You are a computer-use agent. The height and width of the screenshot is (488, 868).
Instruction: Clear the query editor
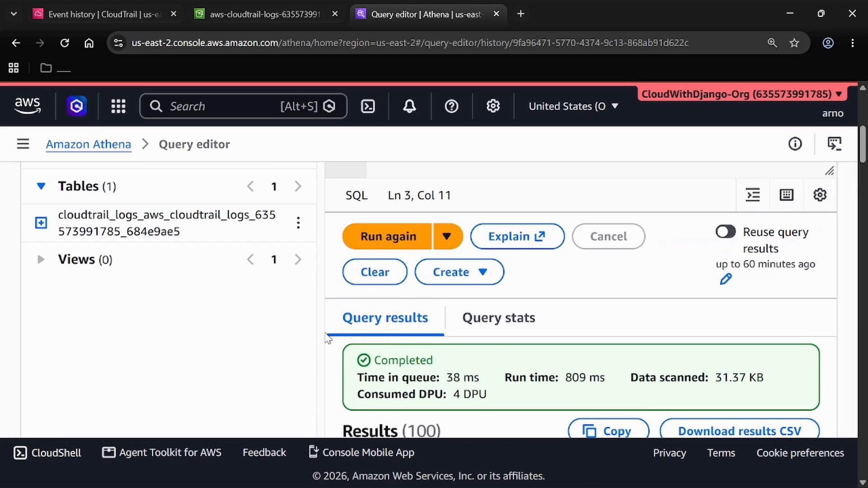375,272
